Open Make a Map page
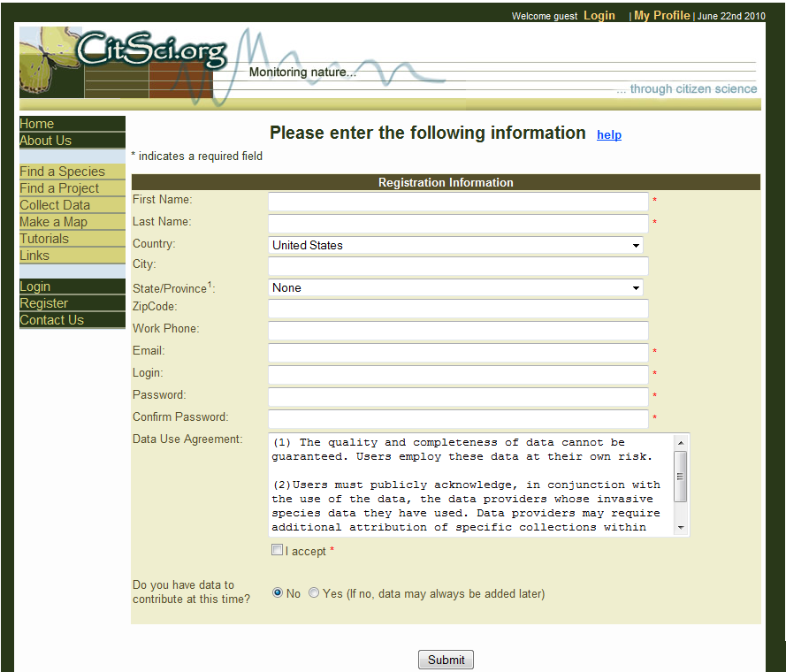The height and width of the screenshot is (672, 786). click(53, 222)
